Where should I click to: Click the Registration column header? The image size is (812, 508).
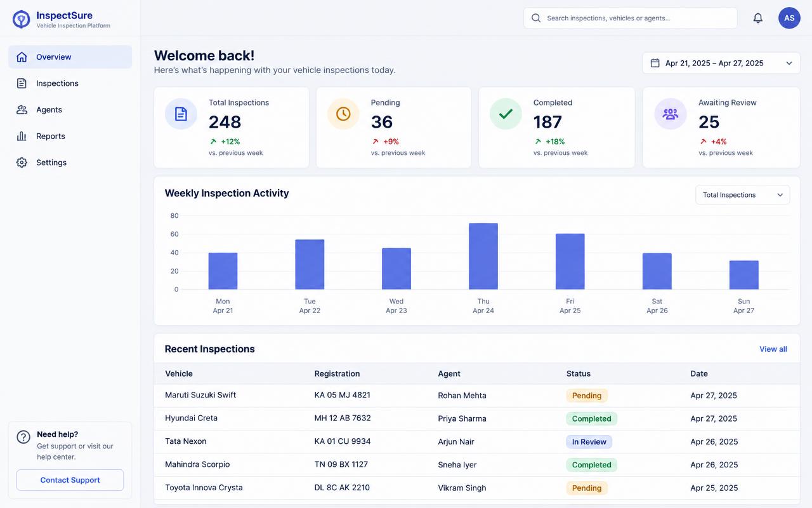337,373
